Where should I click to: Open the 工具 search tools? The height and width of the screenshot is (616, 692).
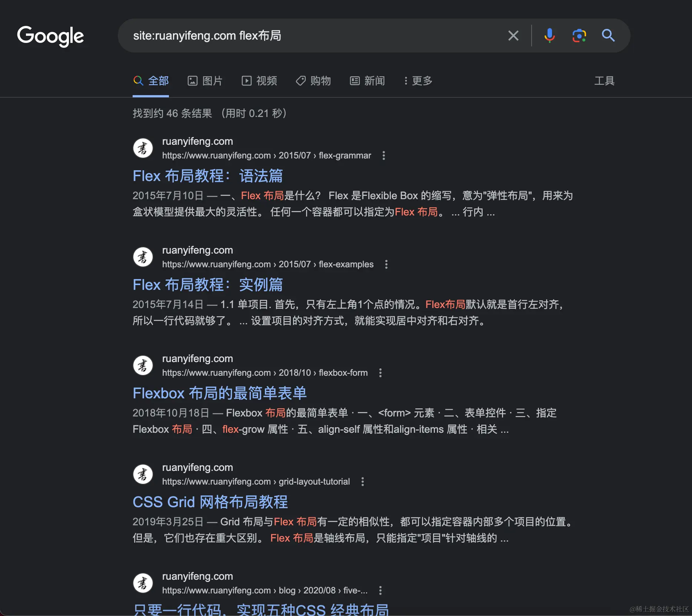coord(604,81)
